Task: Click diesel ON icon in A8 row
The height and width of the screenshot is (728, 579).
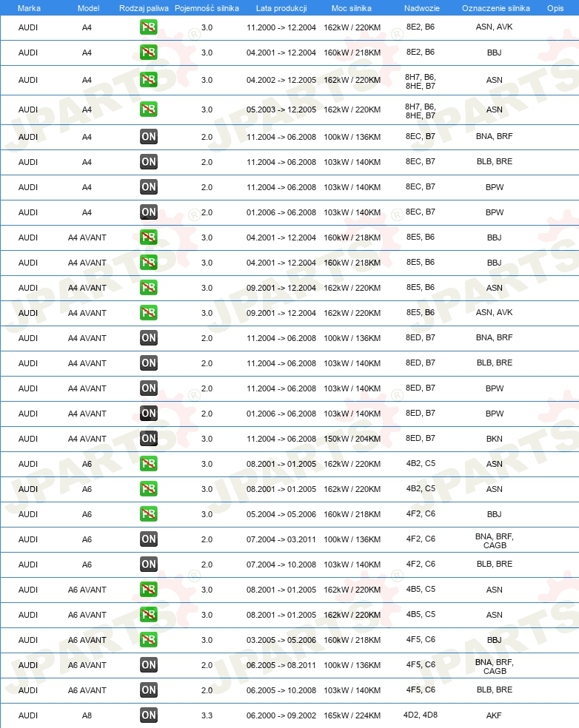Action: pos(149,715)
